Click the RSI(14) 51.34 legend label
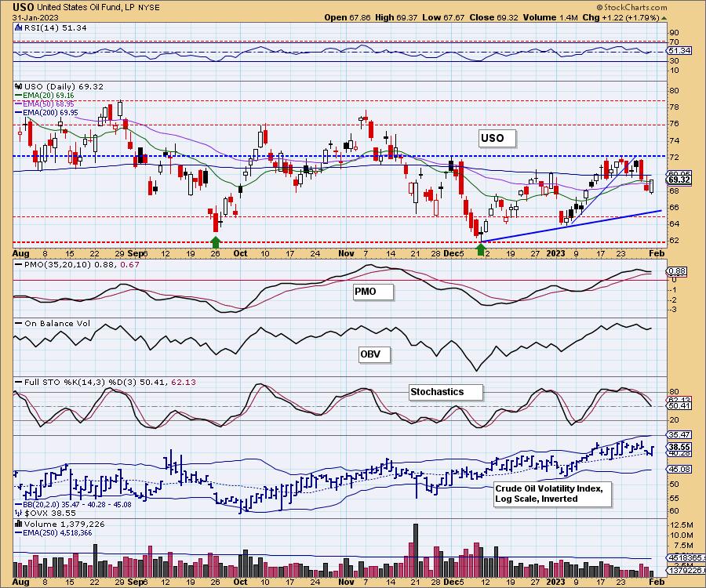The image size is (706, 588). coord(55,28)
